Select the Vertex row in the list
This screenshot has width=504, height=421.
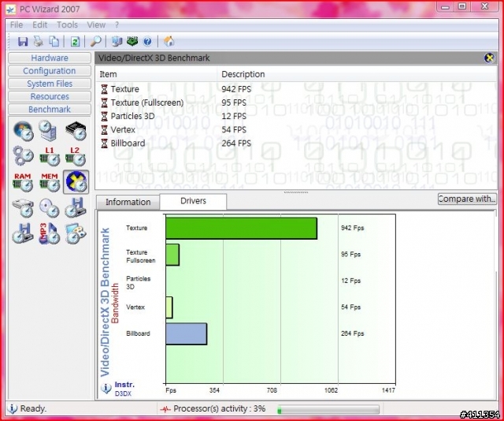[x=296, y=130]
